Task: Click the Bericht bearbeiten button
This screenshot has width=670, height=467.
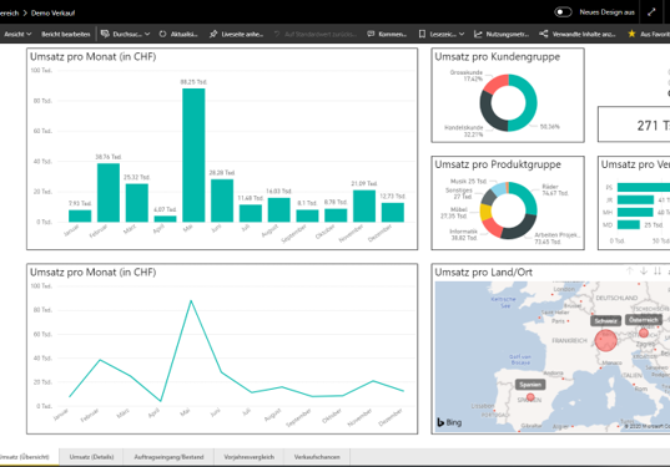Action: coord(66,34)
